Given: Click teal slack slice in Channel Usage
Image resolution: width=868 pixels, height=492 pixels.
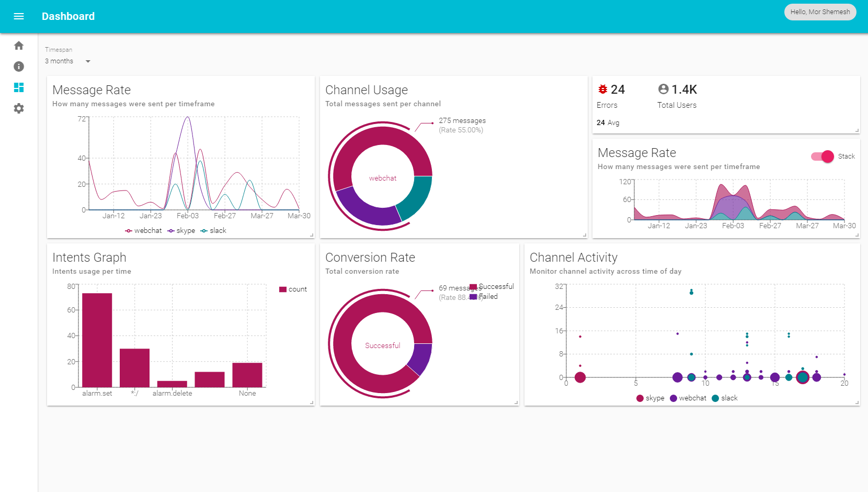Looking at the screenshot, I should coord(417,196).
